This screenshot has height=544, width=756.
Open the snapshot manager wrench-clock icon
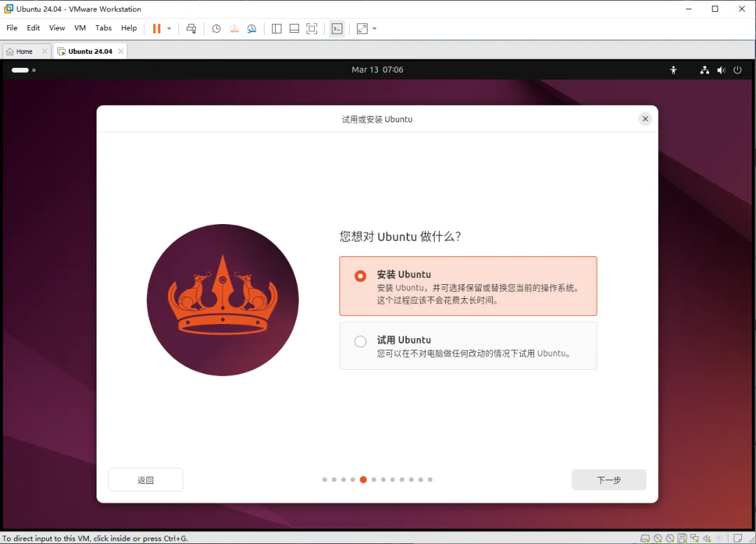click(252, 29)
